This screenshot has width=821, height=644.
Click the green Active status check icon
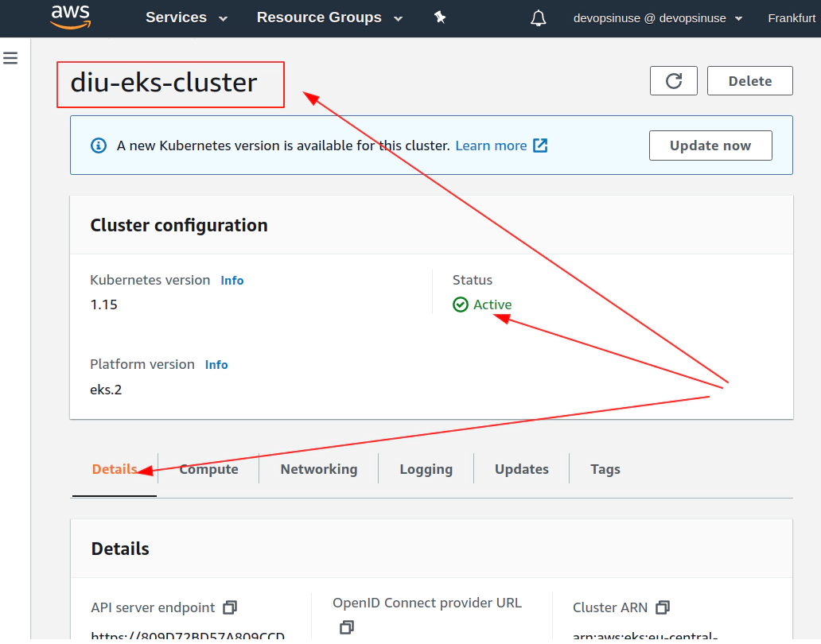[x=461, y=305]
